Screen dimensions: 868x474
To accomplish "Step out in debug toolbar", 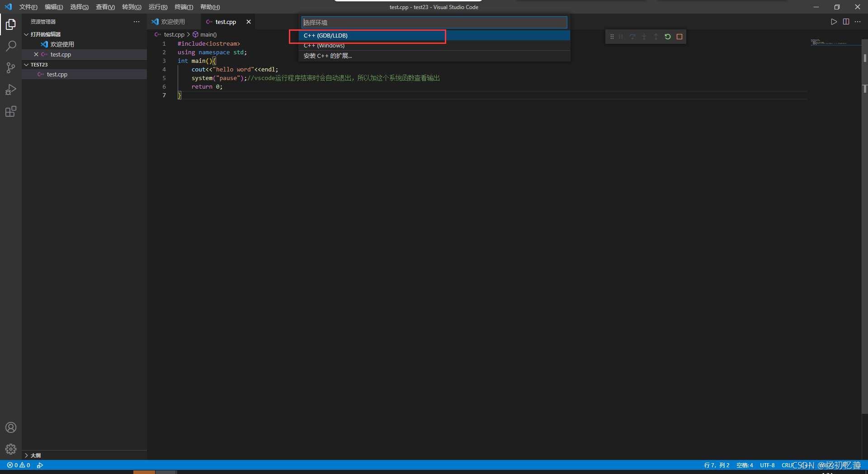I will 656,37.
